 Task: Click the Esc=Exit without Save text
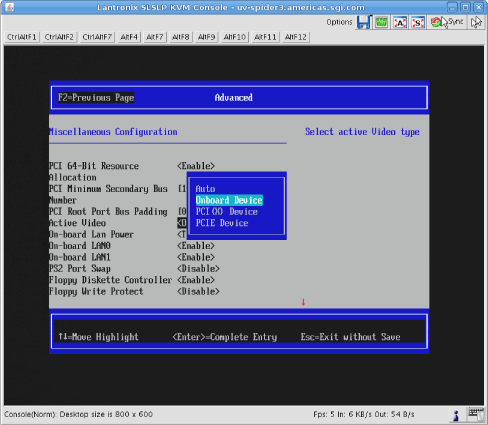tap(350, 337)
